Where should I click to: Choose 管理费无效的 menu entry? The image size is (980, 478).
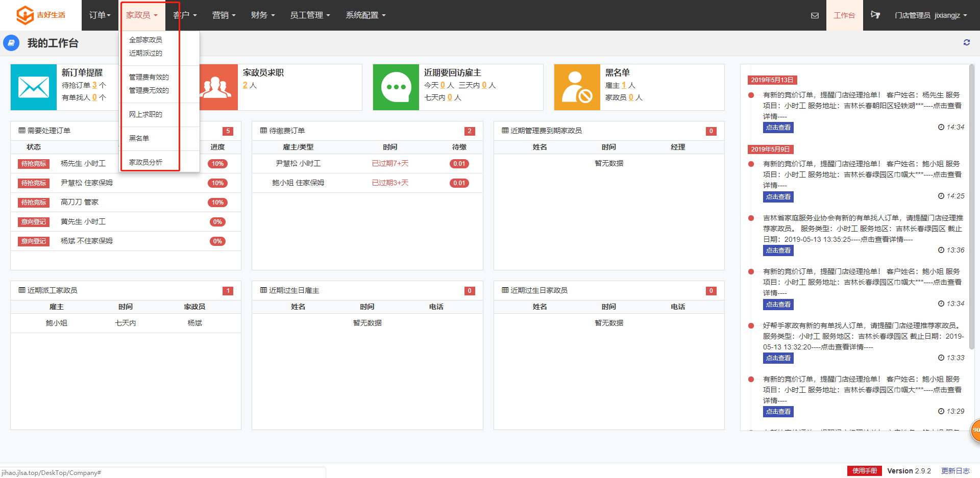149,90
